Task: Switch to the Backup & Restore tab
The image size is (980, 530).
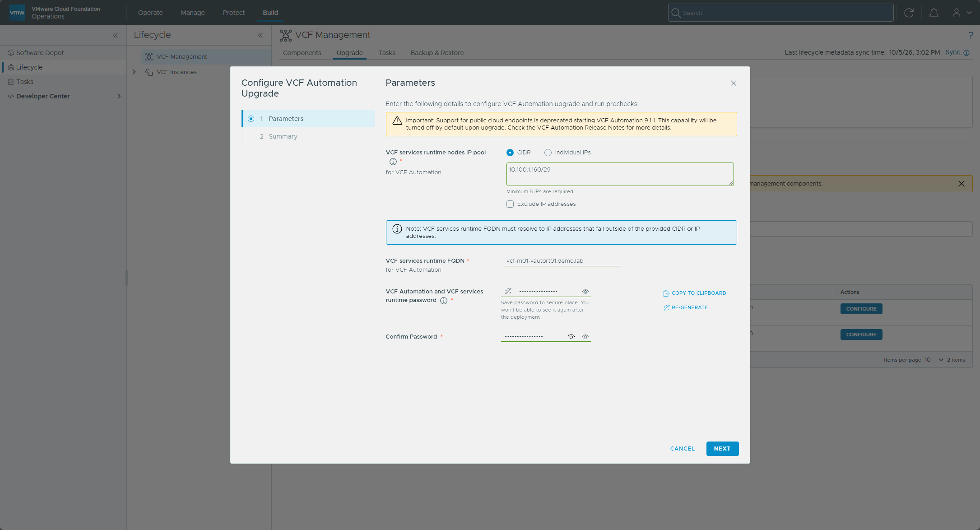Action: click(437, 53)
